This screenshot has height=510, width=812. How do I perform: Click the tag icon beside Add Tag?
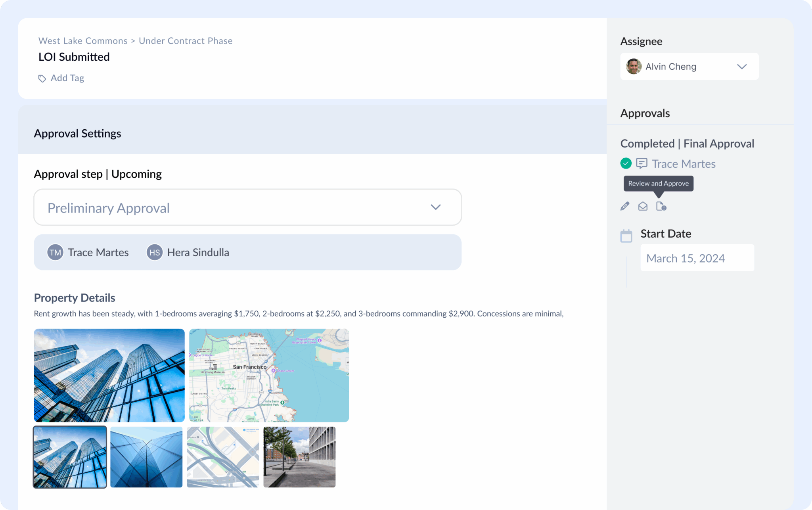[x=42, y=78]
